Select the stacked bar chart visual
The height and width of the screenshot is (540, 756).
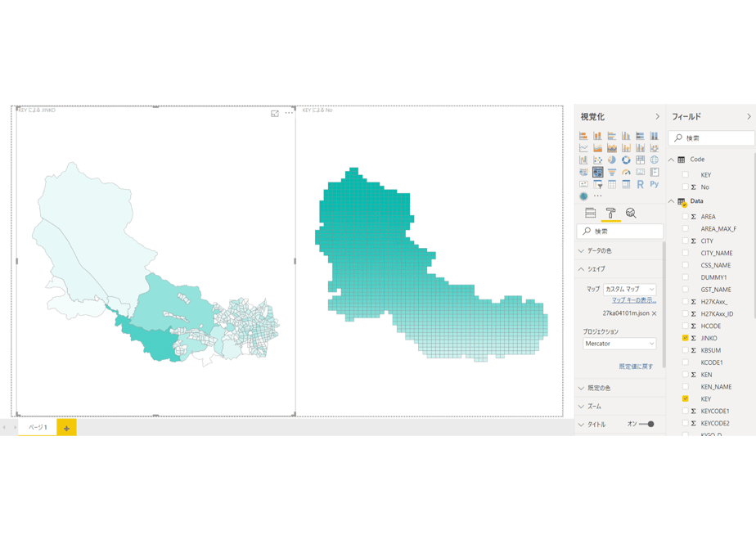(x=583, y=136)
